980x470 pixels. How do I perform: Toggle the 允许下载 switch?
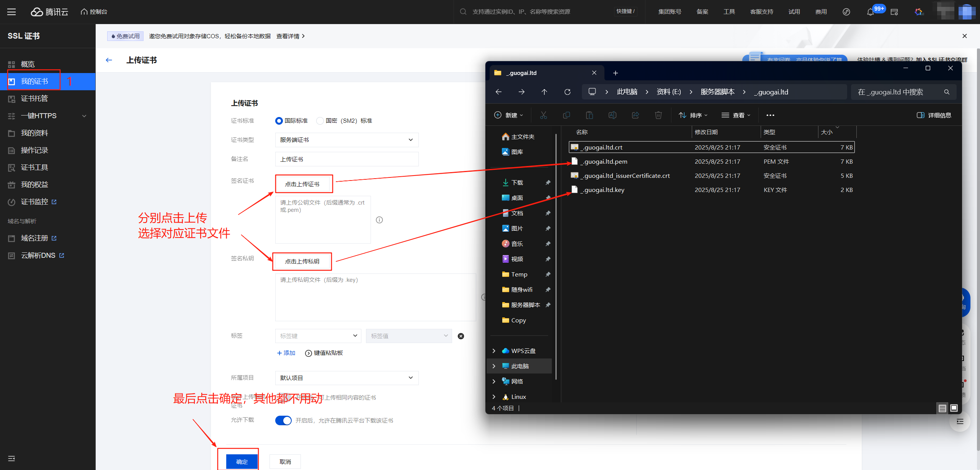[x=283, y=420]
